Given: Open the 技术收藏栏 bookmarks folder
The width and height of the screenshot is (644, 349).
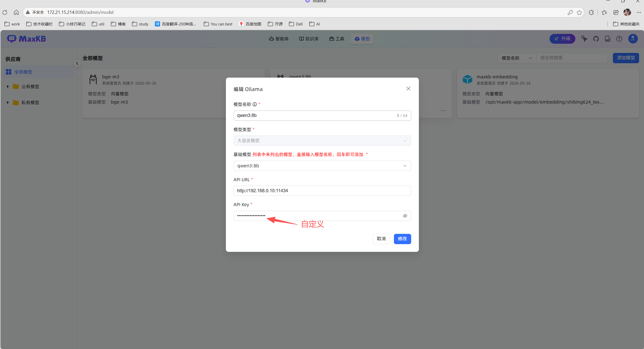Looking at the screenshot, I should [39, 24].
